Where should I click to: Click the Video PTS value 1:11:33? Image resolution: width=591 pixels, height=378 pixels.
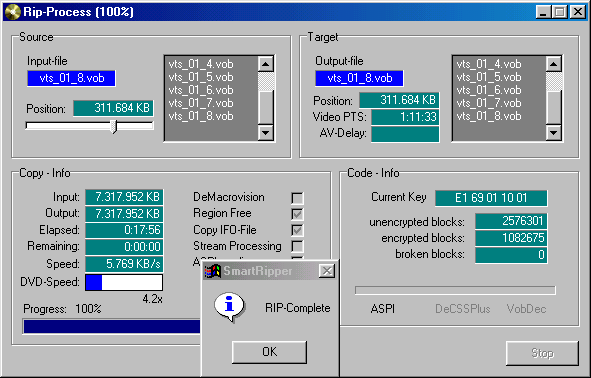(x=405, y=117)
